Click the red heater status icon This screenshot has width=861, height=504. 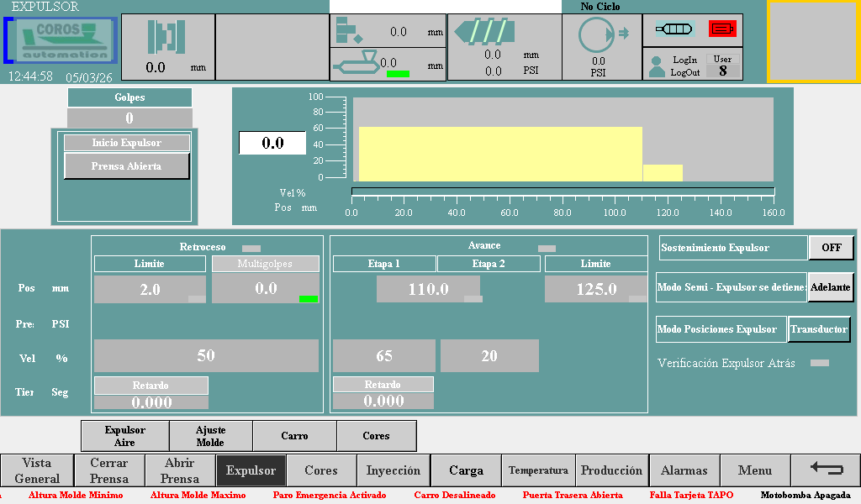[721, 29]
